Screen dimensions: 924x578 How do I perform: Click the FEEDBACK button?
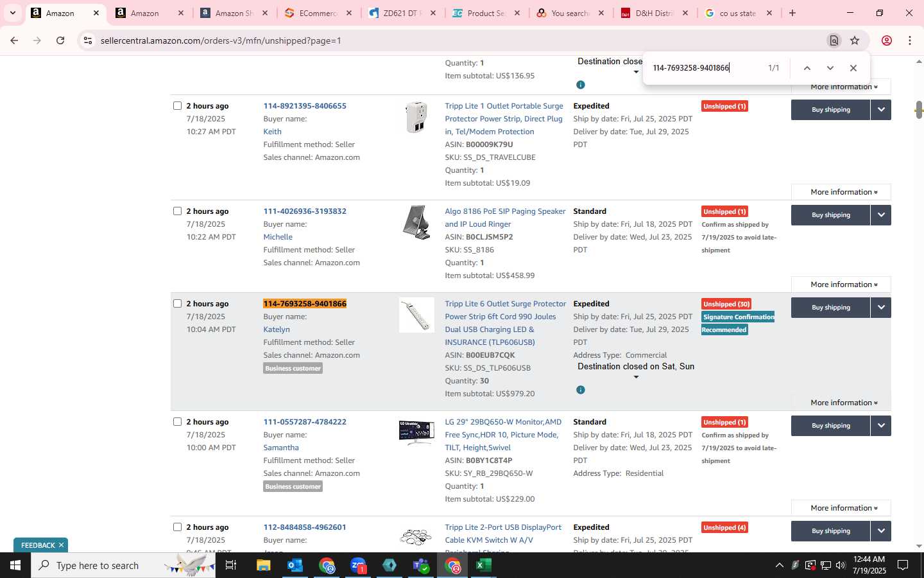[38, 545]
